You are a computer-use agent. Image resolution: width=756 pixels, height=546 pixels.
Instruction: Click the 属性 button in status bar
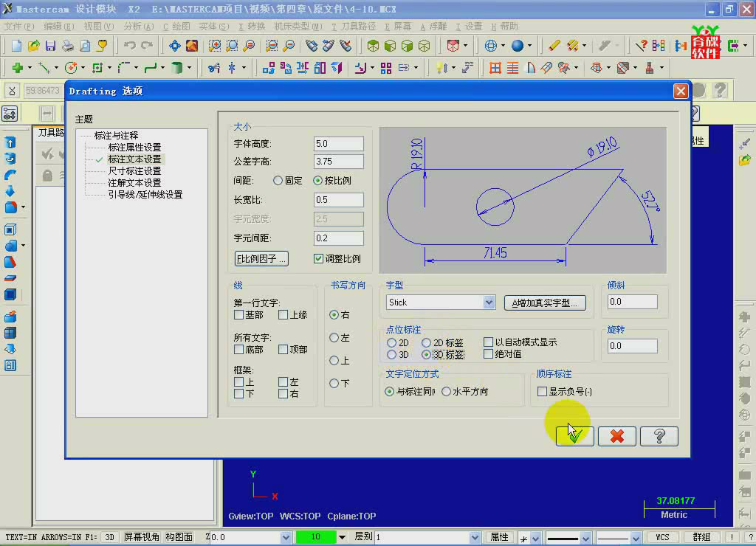tap(499, 537)
